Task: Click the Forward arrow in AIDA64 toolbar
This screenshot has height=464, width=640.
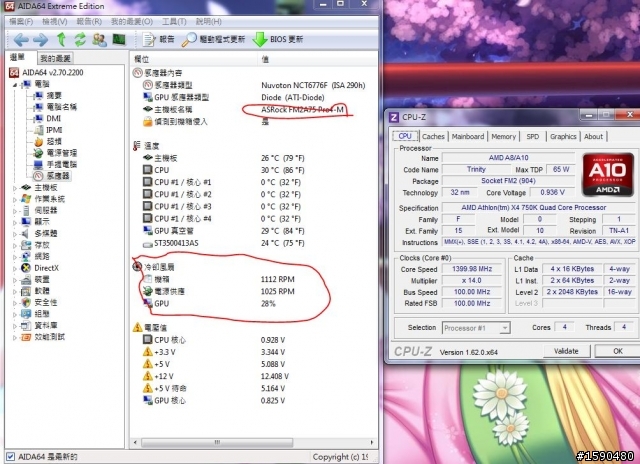Action: tap(40, 40)
